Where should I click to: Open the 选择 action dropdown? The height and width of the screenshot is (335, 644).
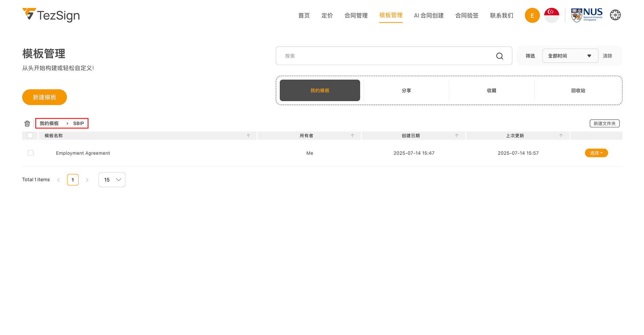[x=596, y=153]
